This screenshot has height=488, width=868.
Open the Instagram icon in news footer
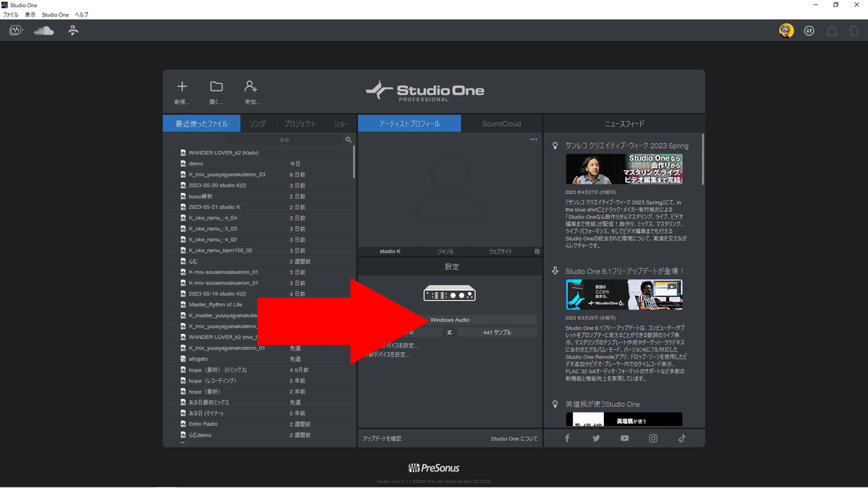pos(653,438)
